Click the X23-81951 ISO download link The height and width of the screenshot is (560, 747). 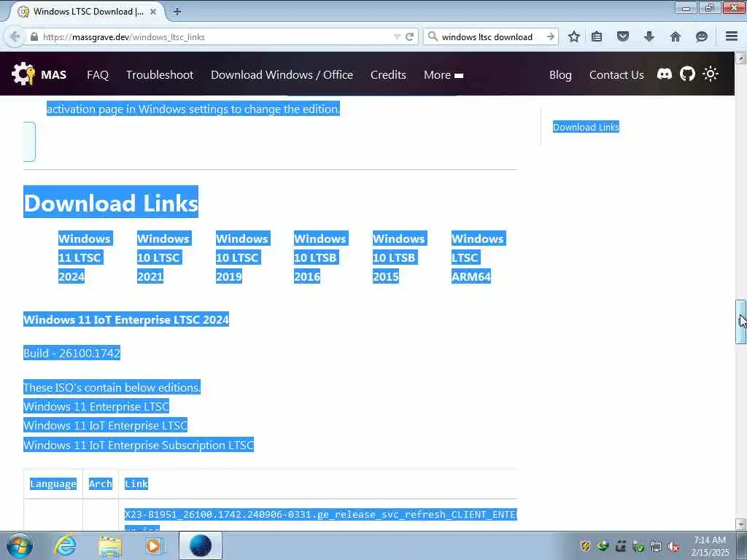[320, 515]
